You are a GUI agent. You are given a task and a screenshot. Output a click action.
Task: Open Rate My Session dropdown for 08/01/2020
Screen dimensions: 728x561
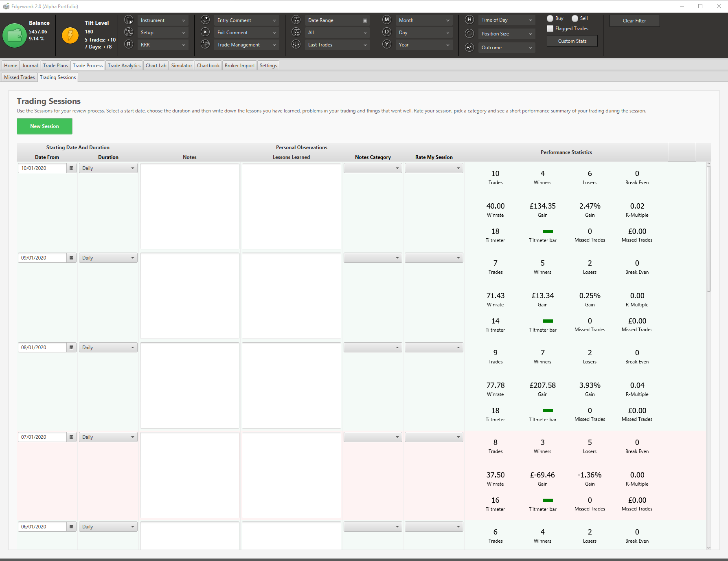434,348
